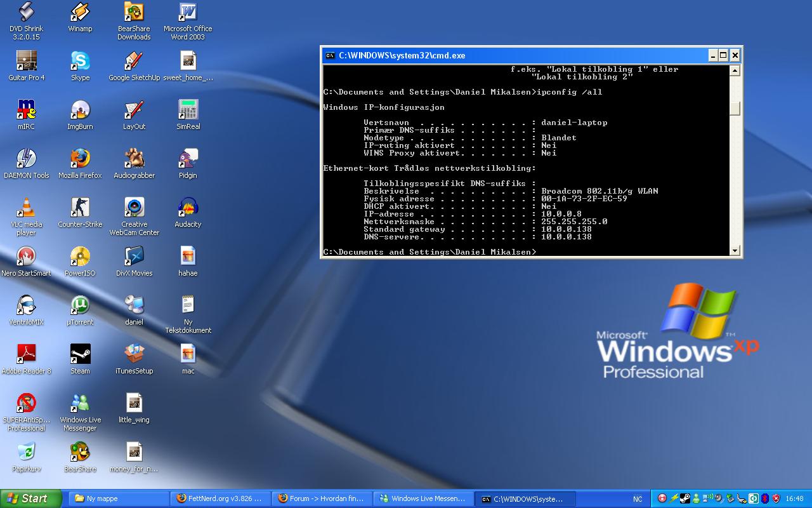Click the DivX Movies icon
Image resolution: width=812 pixels, height=508 pixels.
134,262
